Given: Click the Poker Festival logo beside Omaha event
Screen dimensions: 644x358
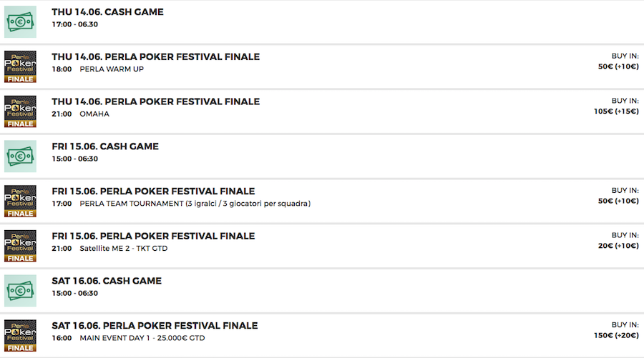Looking at the screenshot, I should pos(20,111).
